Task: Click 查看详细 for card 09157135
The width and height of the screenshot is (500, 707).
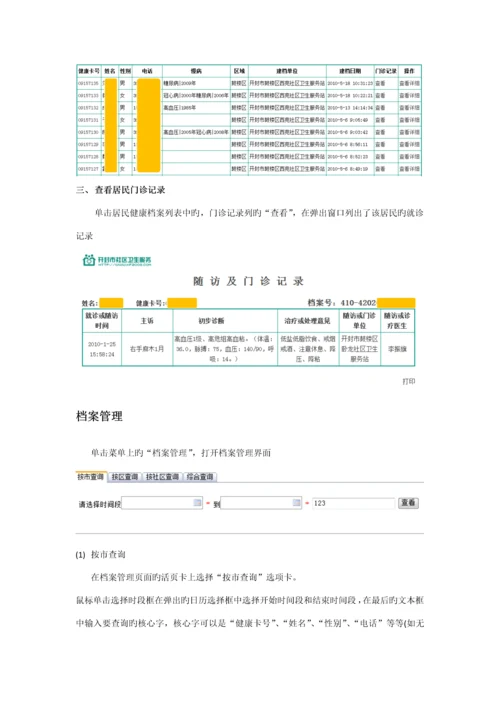Action: coord(409,83)
